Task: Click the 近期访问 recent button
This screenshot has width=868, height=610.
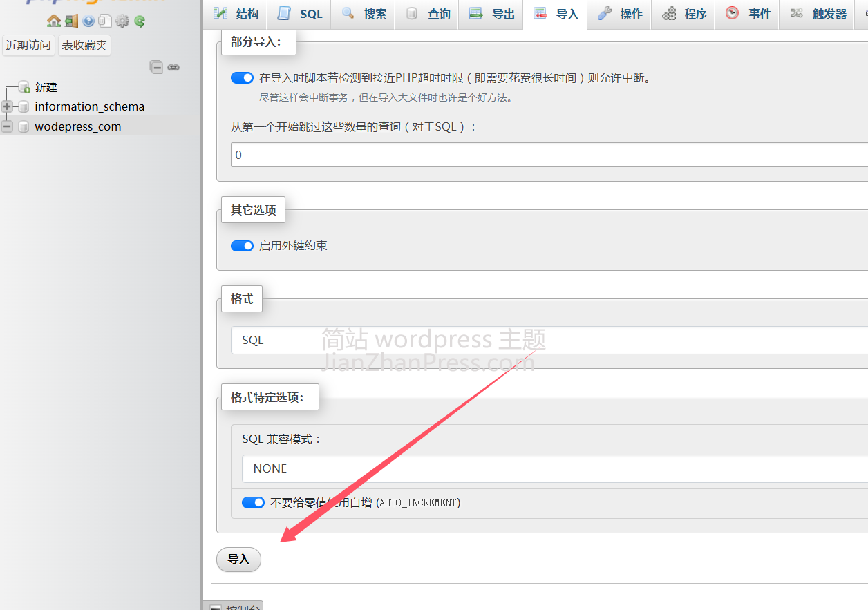Action: pyautogui.click(x=28, y=46)
